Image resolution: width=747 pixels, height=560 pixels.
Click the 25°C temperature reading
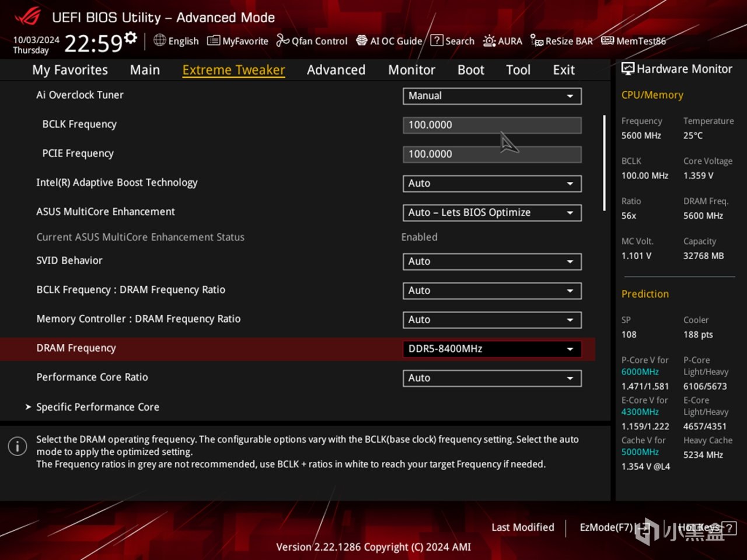coord(693,135)
